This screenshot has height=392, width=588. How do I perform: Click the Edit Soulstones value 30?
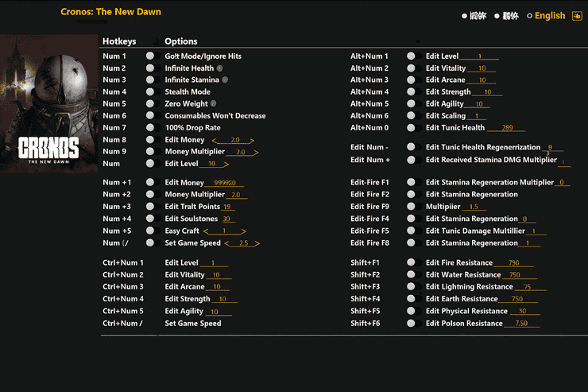[x=227, y=219]
